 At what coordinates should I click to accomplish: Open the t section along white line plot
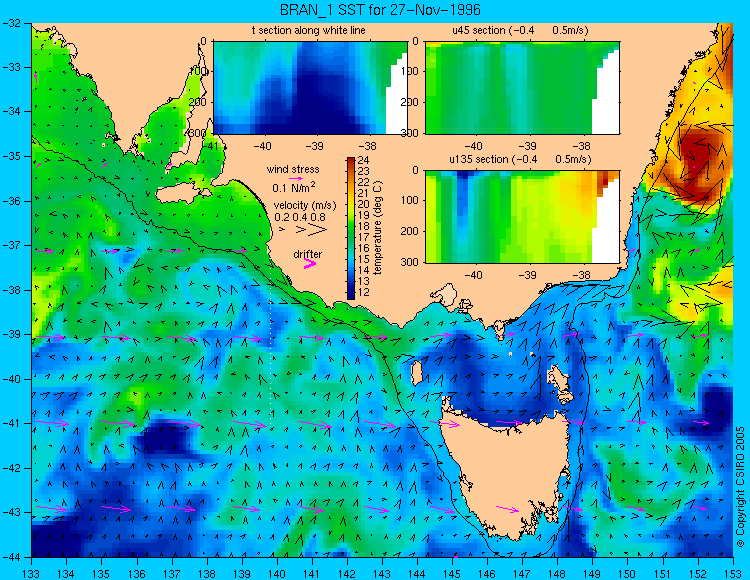pyautogui.click(x=310, y=88)
